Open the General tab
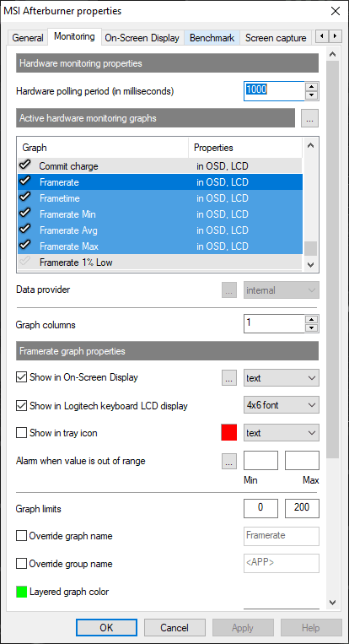The image size is (349, 644). coord(28,38)
